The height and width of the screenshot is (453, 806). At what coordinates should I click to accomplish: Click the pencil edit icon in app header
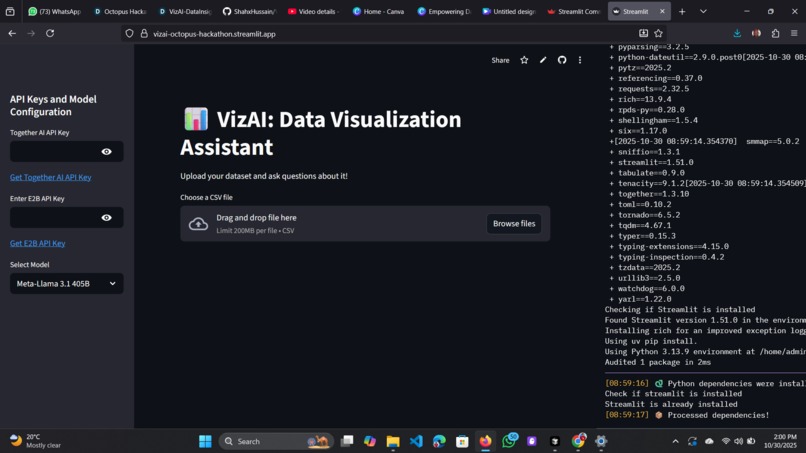click(543, 60)
